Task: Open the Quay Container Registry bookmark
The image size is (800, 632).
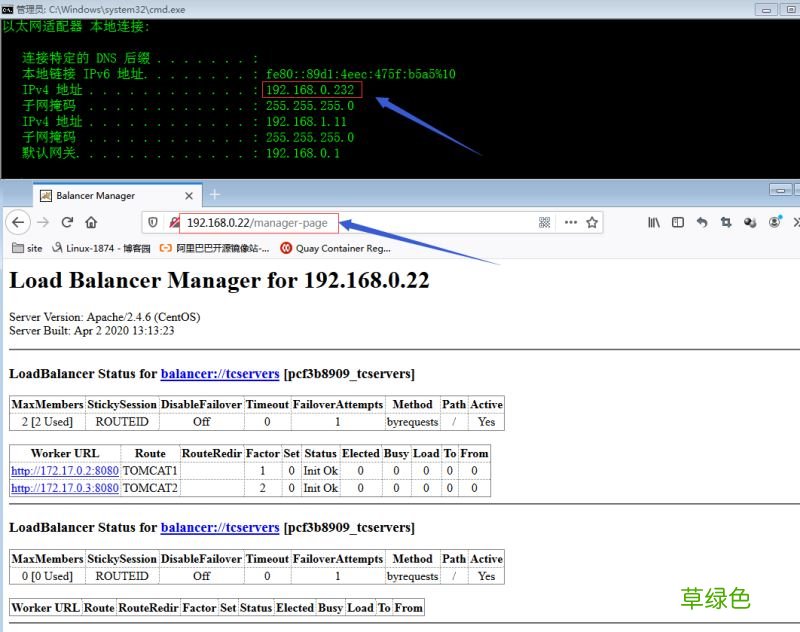Action: point(336,248)
